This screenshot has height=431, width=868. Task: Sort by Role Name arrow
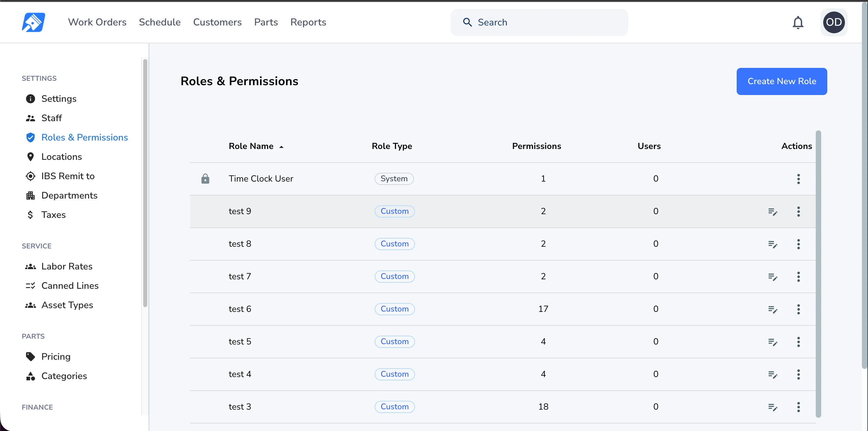(281, 147)
